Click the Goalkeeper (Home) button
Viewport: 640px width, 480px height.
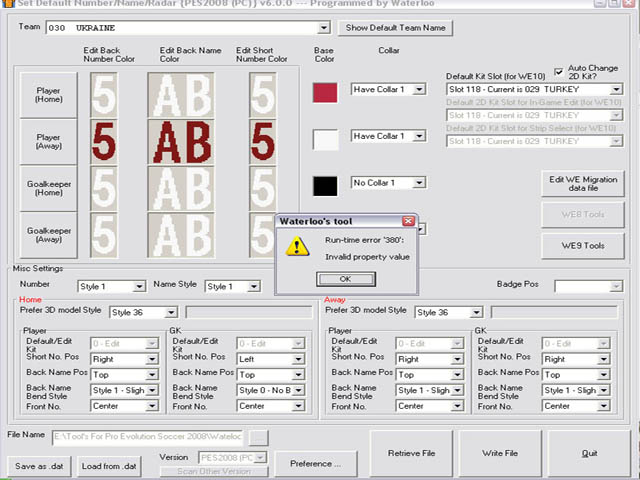49,188
